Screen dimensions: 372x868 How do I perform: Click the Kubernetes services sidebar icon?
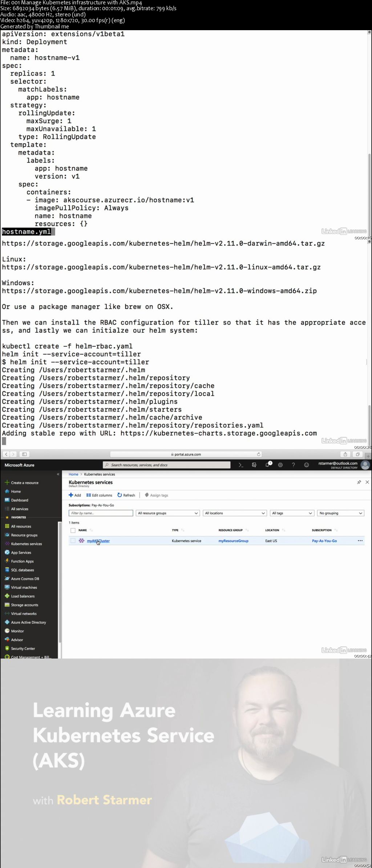(x=7, y=544)
